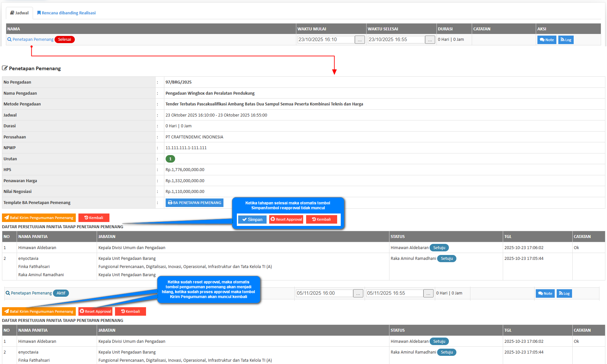
Task: Open date picker beside 23/10/2025 16:10
Action: 360,40
